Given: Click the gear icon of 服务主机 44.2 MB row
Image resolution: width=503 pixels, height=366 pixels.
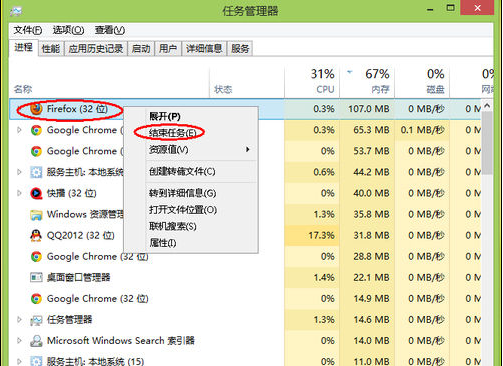Looking at the screenshot, I should point(36,172).
